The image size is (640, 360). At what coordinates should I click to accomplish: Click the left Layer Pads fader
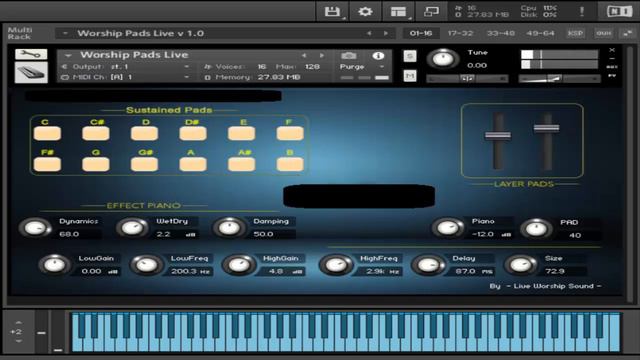pos(498,136)
